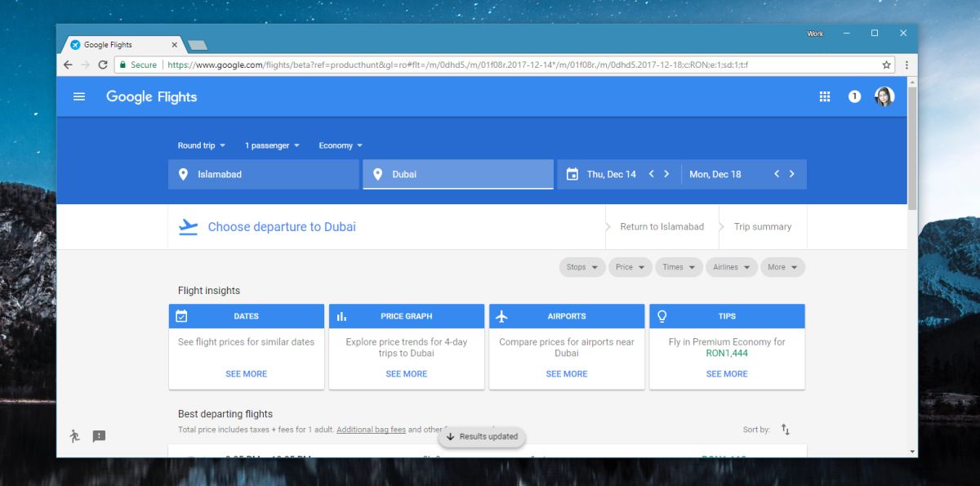The width and height of the screenshot is (980, 486).
Task: Open the Chrome three-dot menu
Action: pyautogui.click(x=906, y=65)
